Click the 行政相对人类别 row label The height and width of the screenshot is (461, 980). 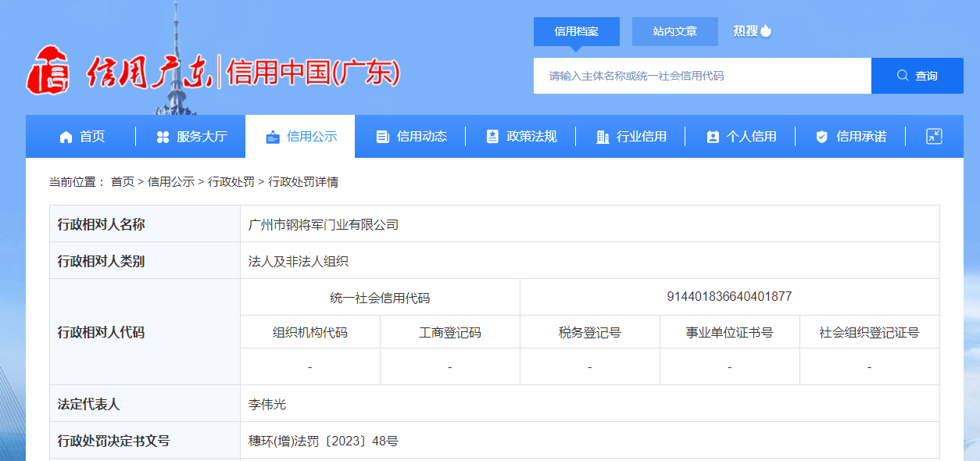(x=102, y=261)
